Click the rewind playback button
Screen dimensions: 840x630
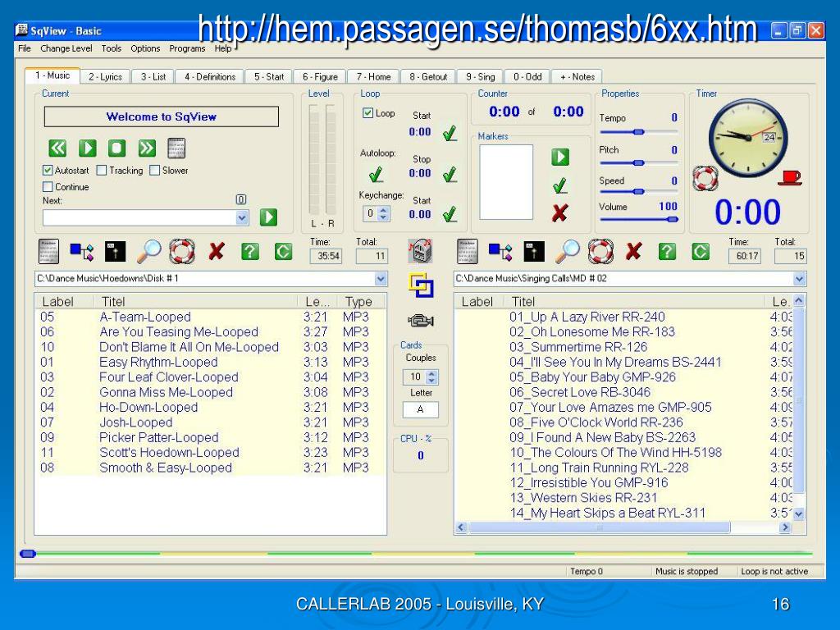pyautogui.click(x=58, y=148)
